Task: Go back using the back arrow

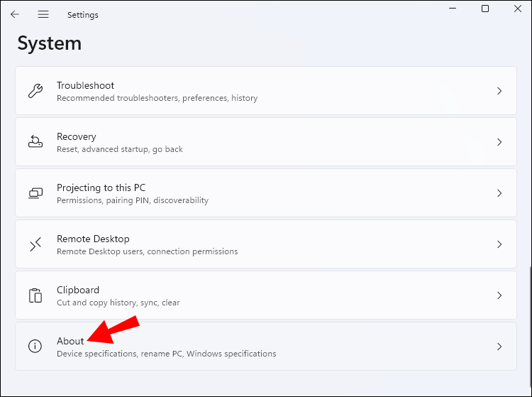Action: 15,14
